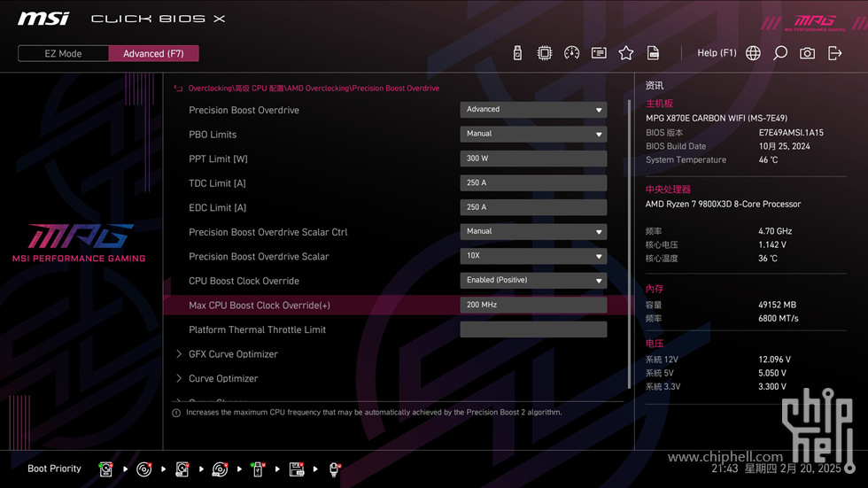
Task: Edit the TDC Limit 250 A field
Action: tap(533, 182)
